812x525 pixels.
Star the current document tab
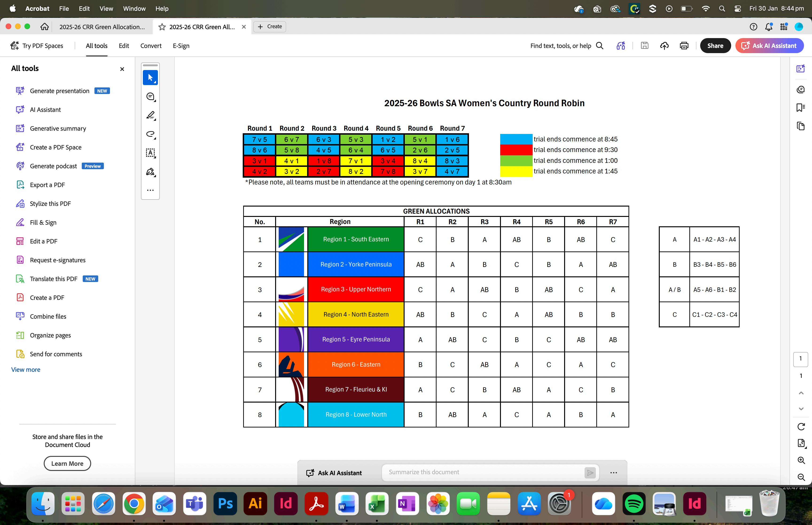coord(162,27)
